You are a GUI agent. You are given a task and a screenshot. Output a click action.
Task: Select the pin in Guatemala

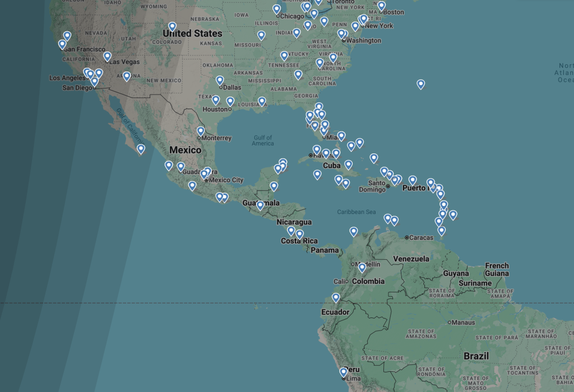click(260, 206)
